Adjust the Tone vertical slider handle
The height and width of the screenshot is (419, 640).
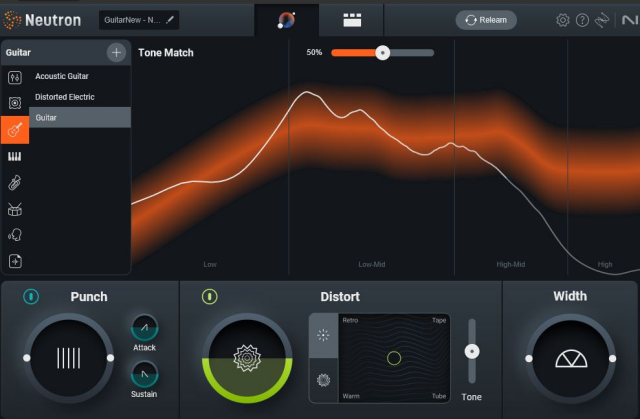click(472, 351)
